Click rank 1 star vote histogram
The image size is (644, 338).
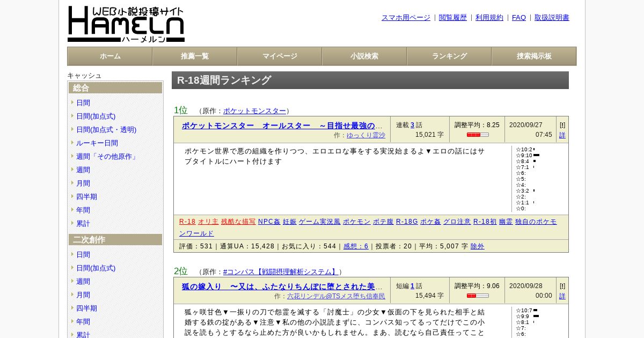[529, 179]
